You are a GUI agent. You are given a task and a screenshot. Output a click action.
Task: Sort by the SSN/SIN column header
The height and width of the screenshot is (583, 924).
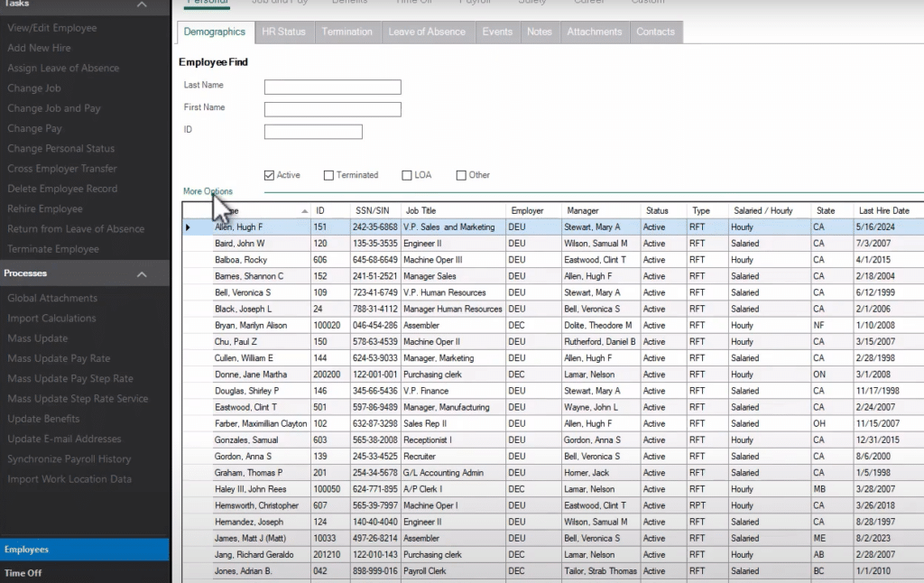point(375,210)
